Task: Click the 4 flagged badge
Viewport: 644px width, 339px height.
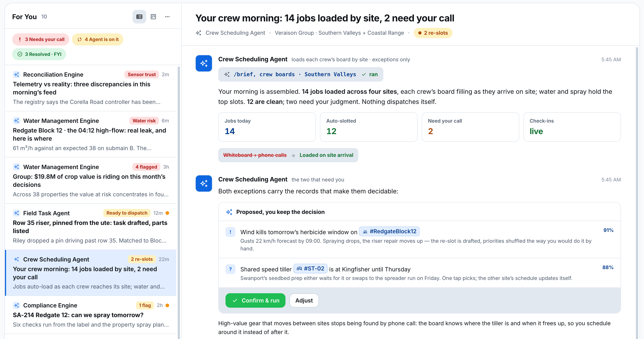Action: [x=146, y=167]
